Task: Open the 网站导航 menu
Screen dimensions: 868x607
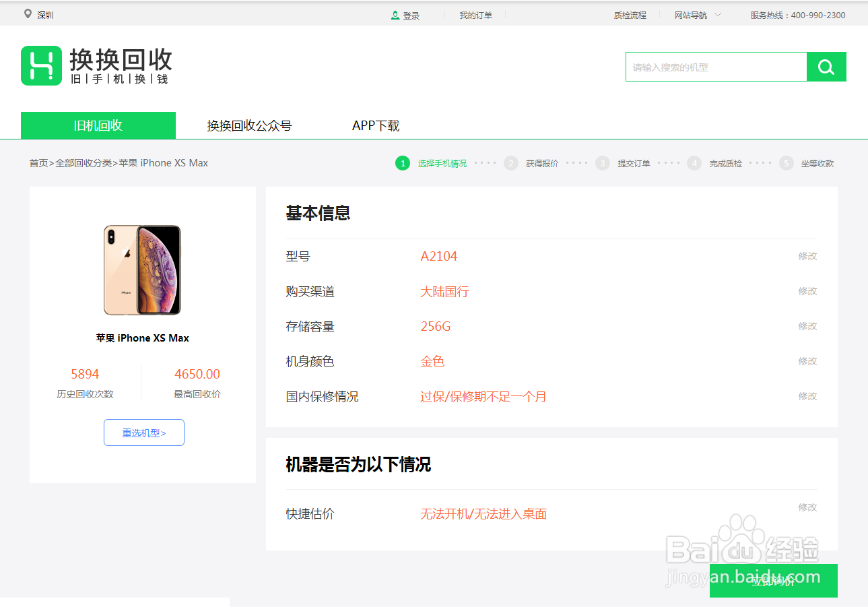Action: tap(691, 15)
